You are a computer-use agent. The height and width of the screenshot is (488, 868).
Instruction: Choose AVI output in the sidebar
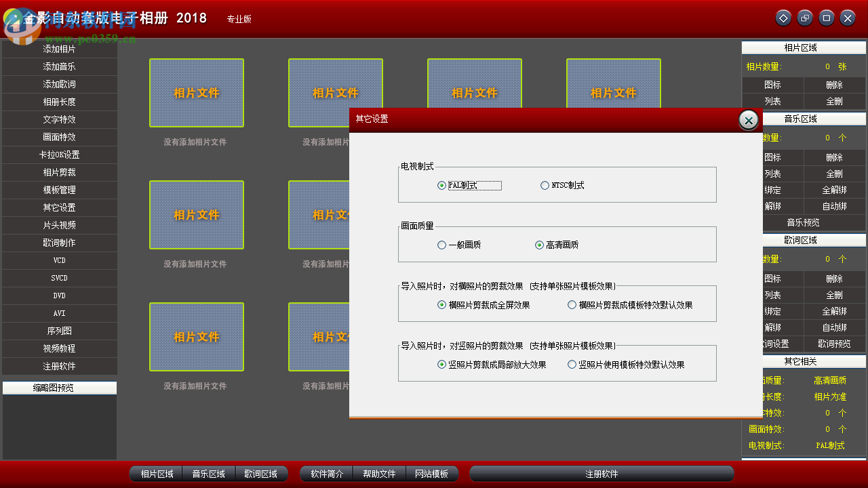[x=59, y=313]
